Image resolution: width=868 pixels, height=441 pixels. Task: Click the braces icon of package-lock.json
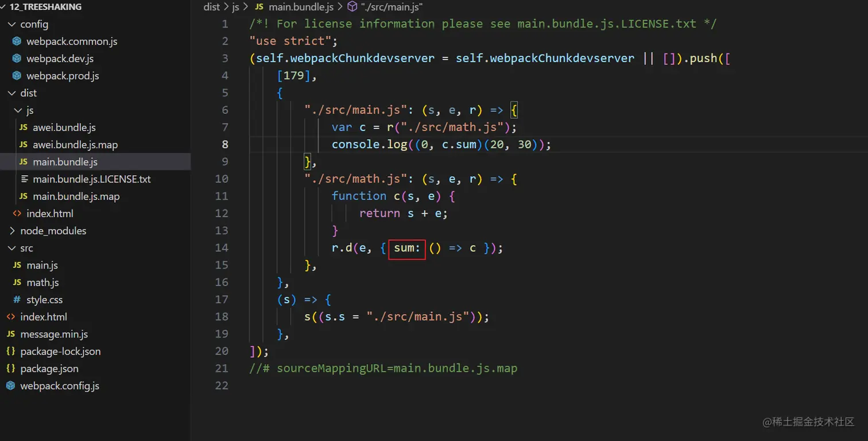(10, 351)
